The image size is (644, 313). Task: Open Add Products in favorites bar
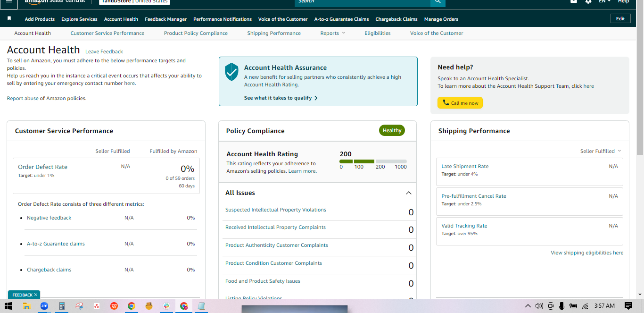tap(40, 19)
